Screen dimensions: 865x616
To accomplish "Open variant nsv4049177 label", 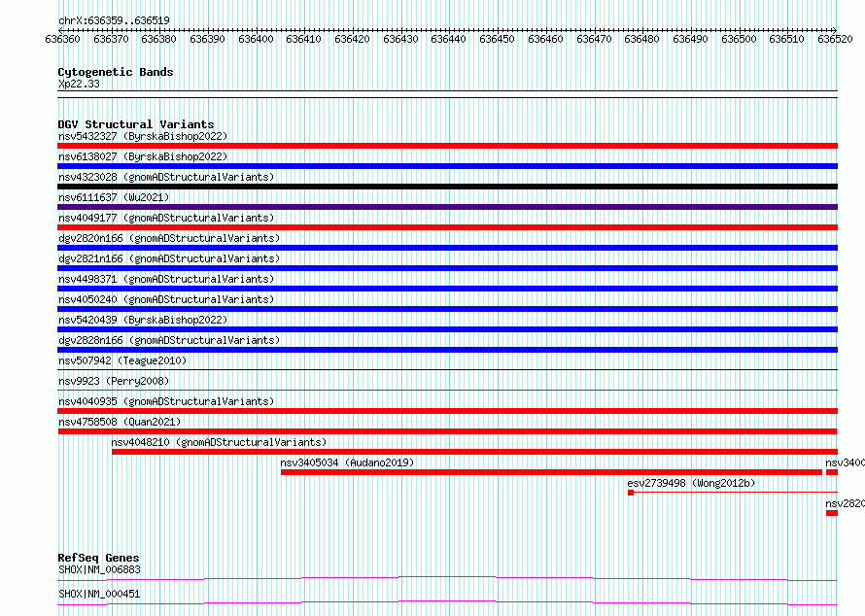I will click(166, 218).
